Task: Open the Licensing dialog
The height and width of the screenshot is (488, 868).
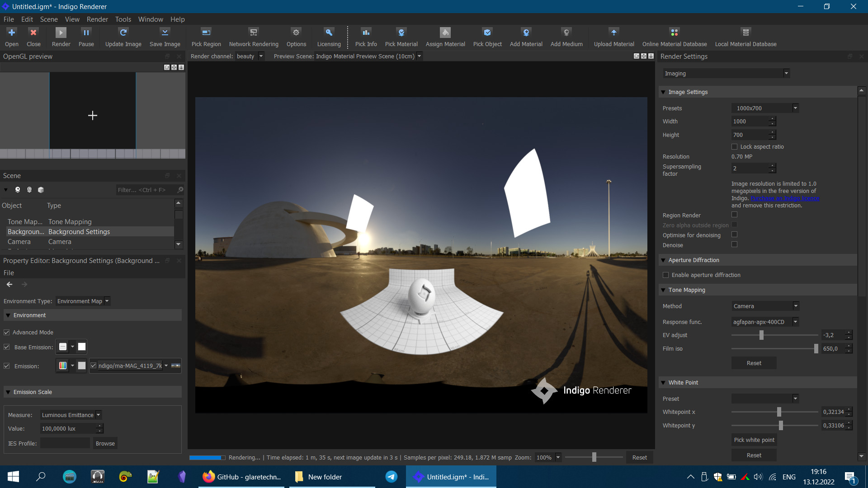Action: pos(329,33)
